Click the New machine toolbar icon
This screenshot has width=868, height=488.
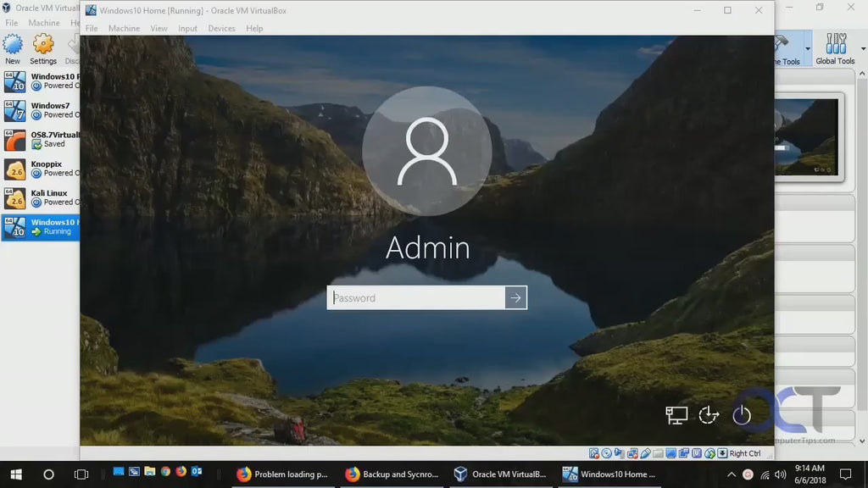click(x=13, y=49)
